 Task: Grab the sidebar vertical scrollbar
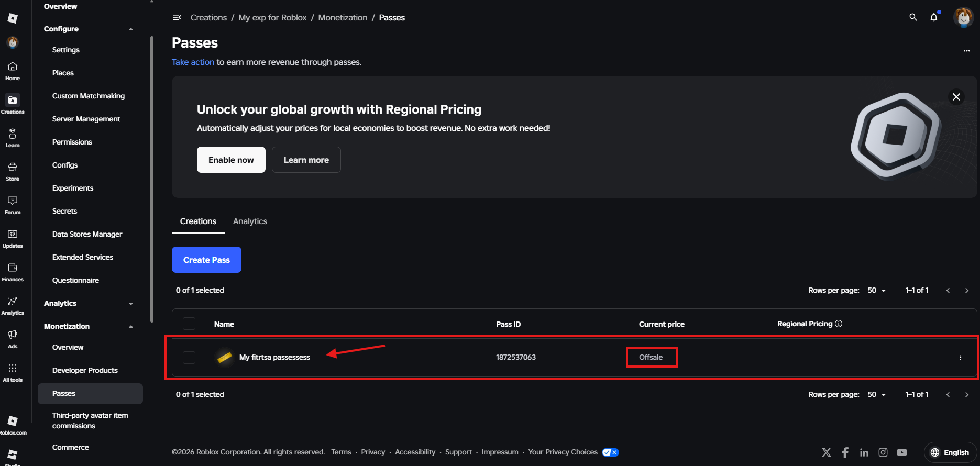[x=152, y=179]
